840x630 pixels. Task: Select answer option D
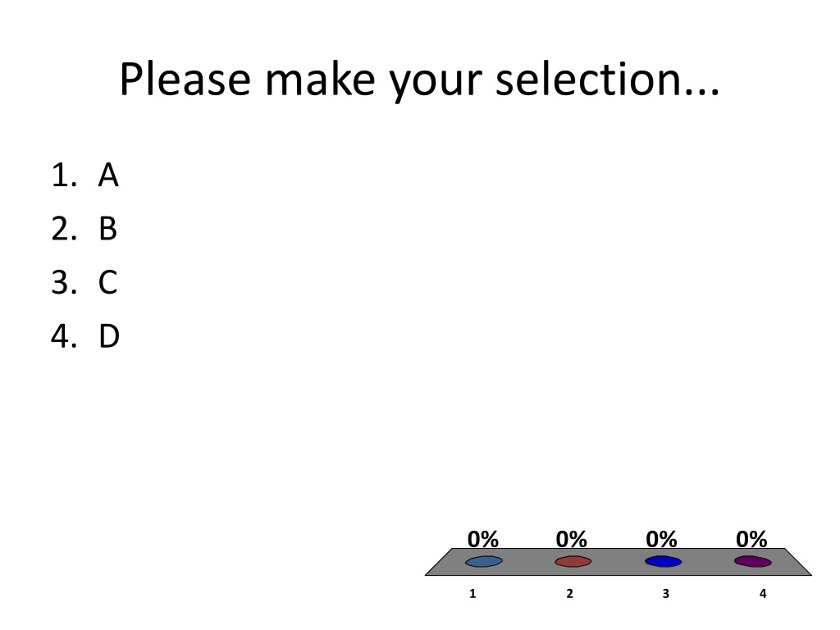click(109, 336)
